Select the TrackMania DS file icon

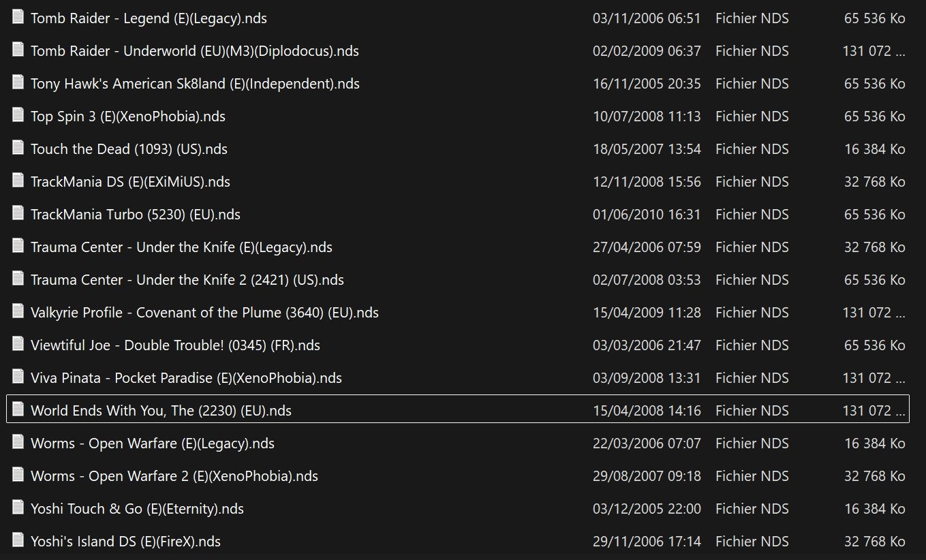tap(18, 181)
